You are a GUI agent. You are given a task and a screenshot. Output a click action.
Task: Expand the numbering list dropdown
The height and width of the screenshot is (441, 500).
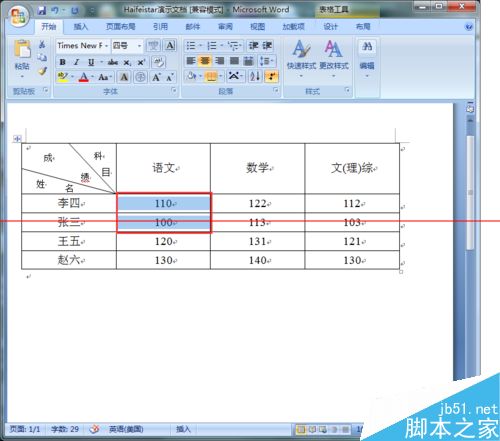coord(222,45)
